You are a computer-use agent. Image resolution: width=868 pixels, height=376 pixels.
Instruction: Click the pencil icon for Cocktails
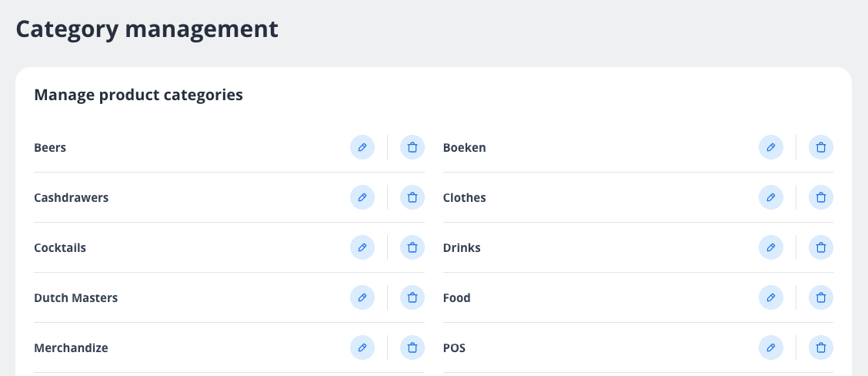pos(362,247)
